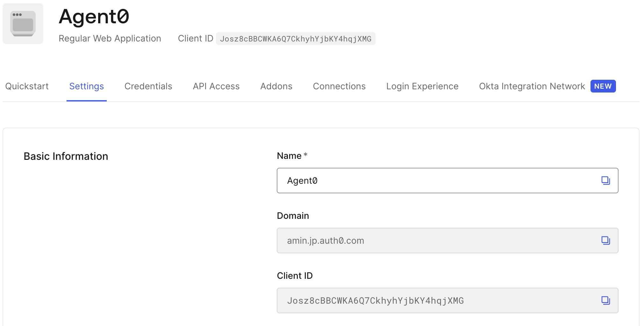Copy the Domain field value
644x326 pixels.
pyautogui.click(x=605, y=241)
